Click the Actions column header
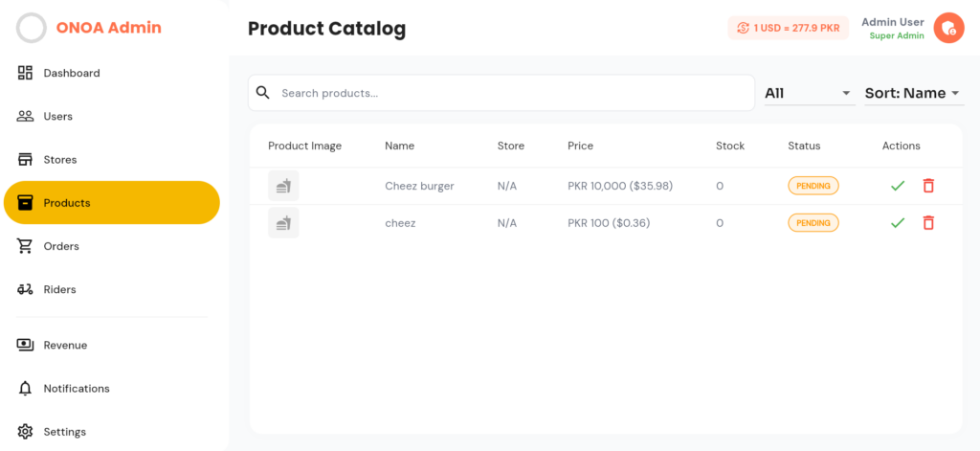The width and height of the screenshot is (980, 451). (902, 146)
